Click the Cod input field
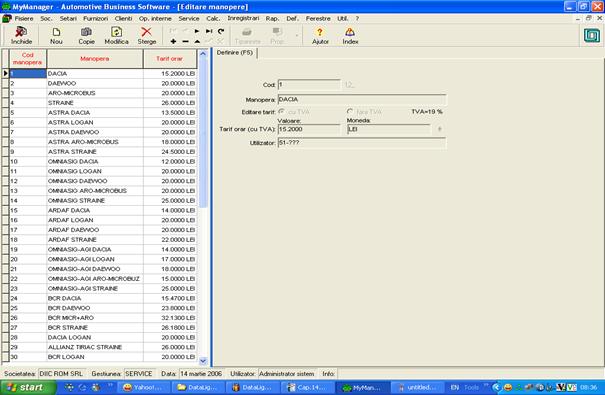 coord(309,84)
